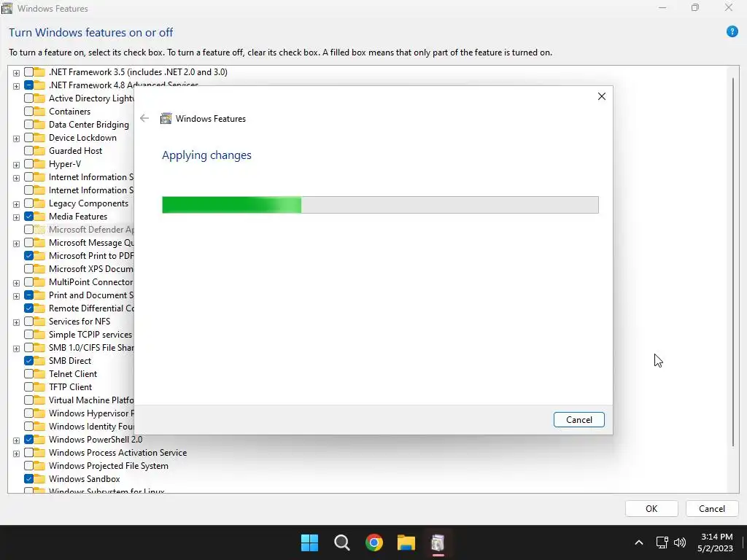The height and width of the screenshot is (560, 747).
Task: Expand the Windows PowerShell 2.0 node
Action: coord(16,440)
